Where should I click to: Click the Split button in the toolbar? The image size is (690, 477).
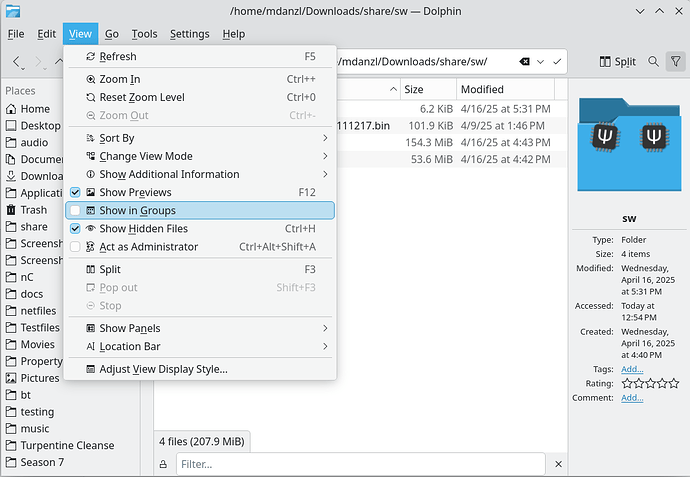[618, 62]
